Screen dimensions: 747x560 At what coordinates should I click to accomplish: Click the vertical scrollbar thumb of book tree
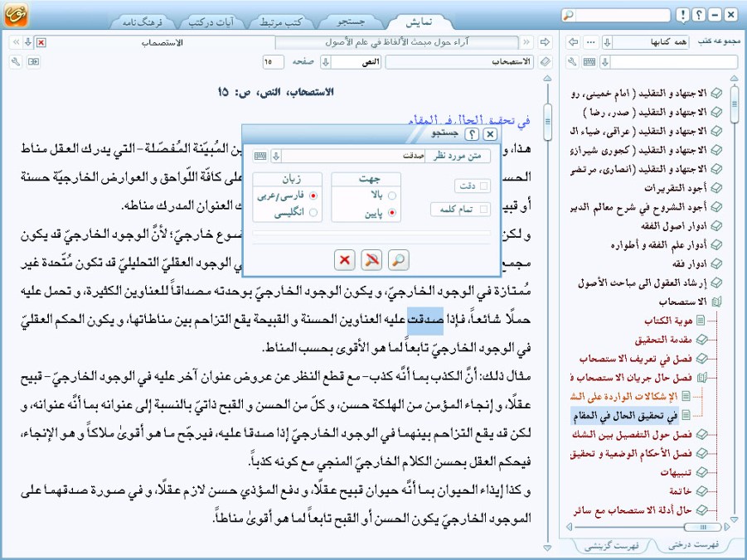[x=734, y=103]
